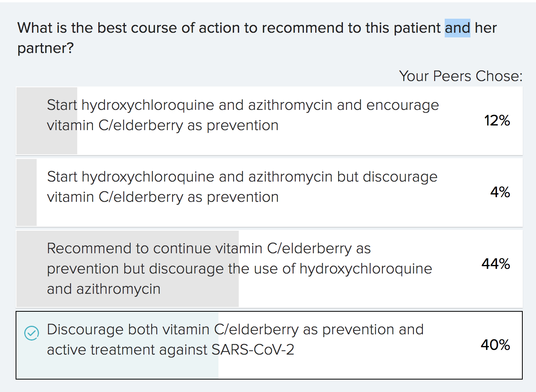Click the word 'partner?' in the question
Image resolution: width=536 pixels, height=392 pixels.
point(46,48)
